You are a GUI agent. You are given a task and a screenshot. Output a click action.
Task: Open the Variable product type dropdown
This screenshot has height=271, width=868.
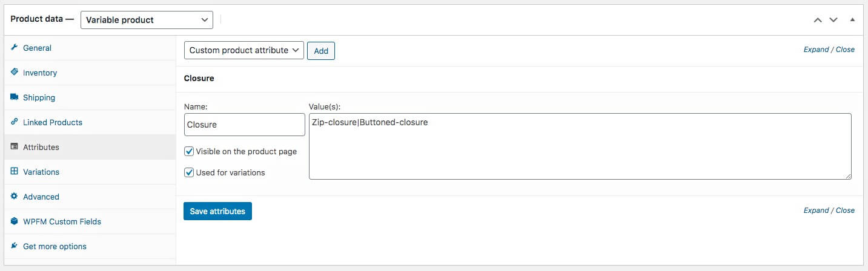[147, 20]
